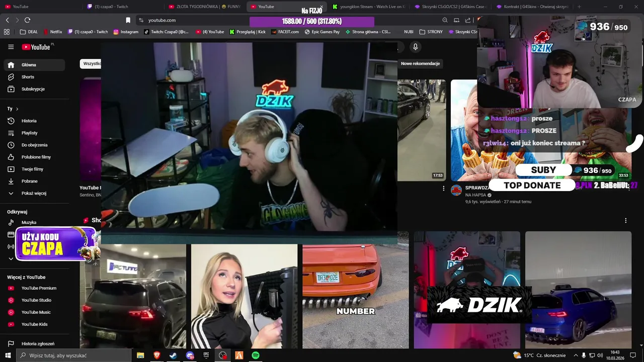Open Steam from the taskbar
The width and height of the screenshot is (644, 362).
173,355
